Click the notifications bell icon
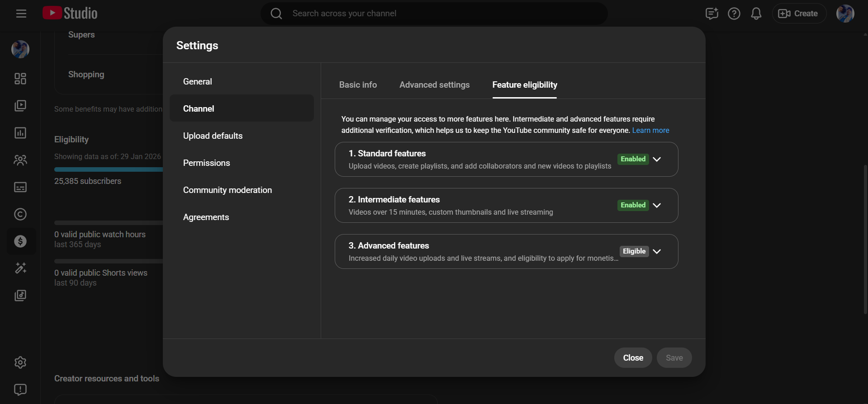The image size is (868, 404). 756,14
